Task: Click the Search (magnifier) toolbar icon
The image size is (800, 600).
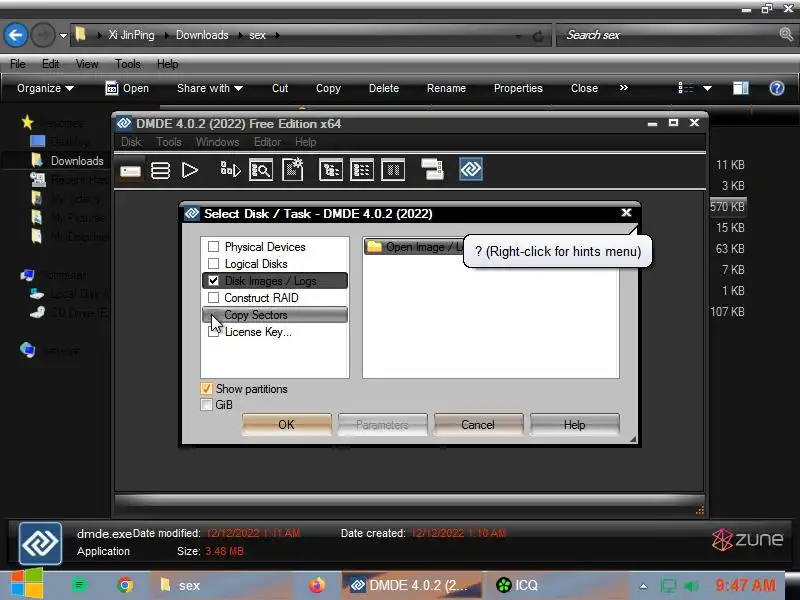Action: pyautogui.click(x=261, y=170)
